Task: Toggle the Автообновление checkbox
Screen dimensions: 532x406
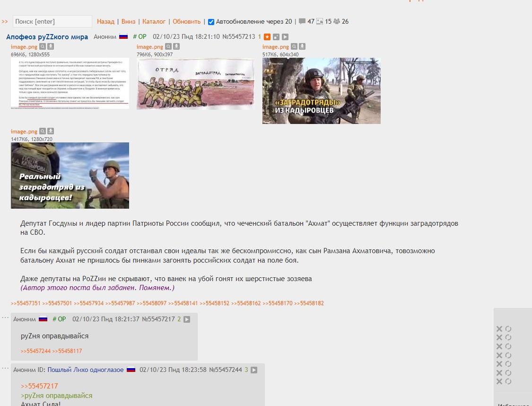Action: click(211, 22)
